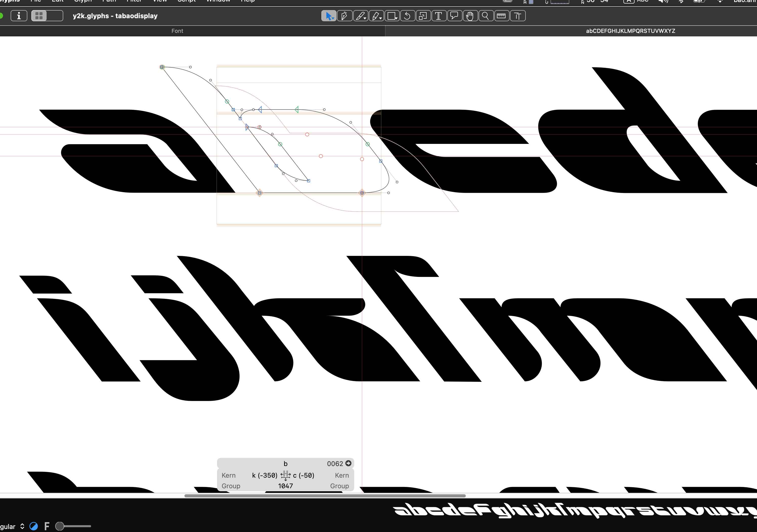The width and height of the screenshot is (757, 532).
Task: Toggle the grid Font view button
Action: [x=39, y=16]
